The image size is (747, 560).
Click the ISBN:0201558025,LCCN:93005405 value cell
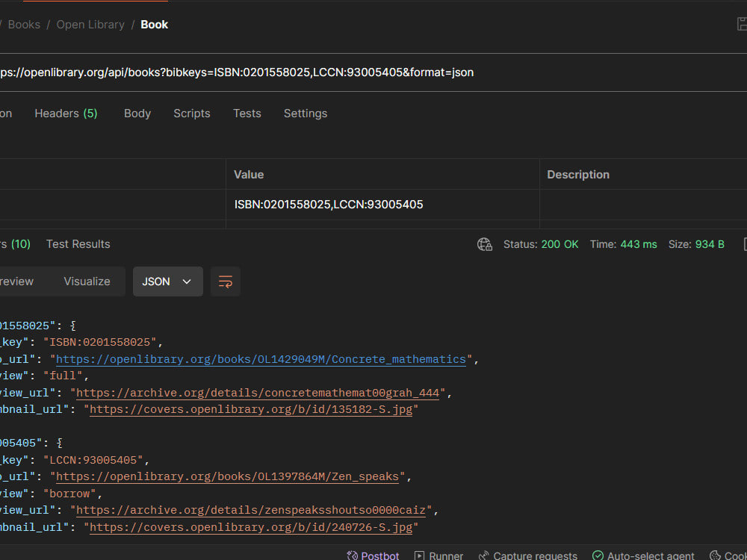382,205
